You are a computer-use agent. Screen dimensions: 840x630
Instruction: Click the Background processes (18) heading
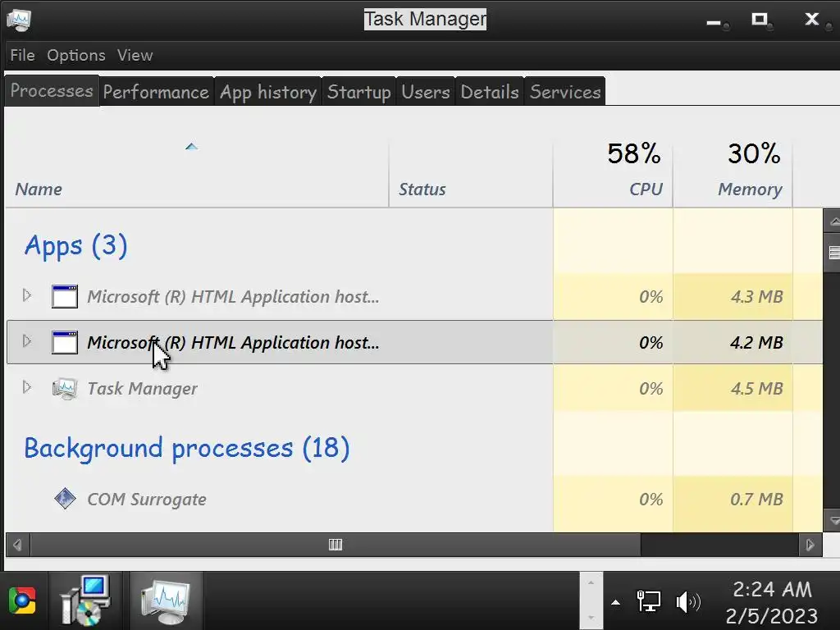(187, 449)
